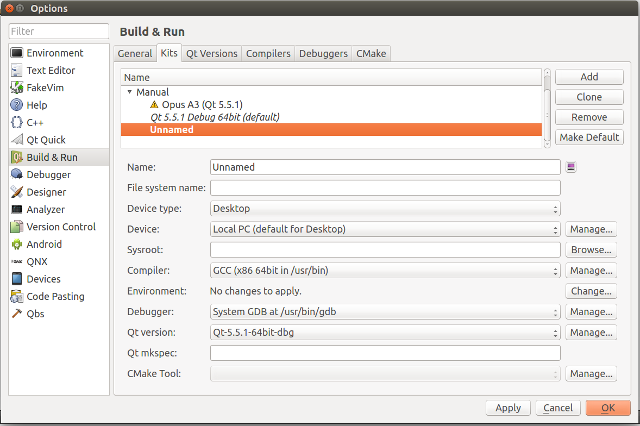Open the Compiler dropdown showing GCC
This screenshot has height=426, width=640.
pos(385,271)
